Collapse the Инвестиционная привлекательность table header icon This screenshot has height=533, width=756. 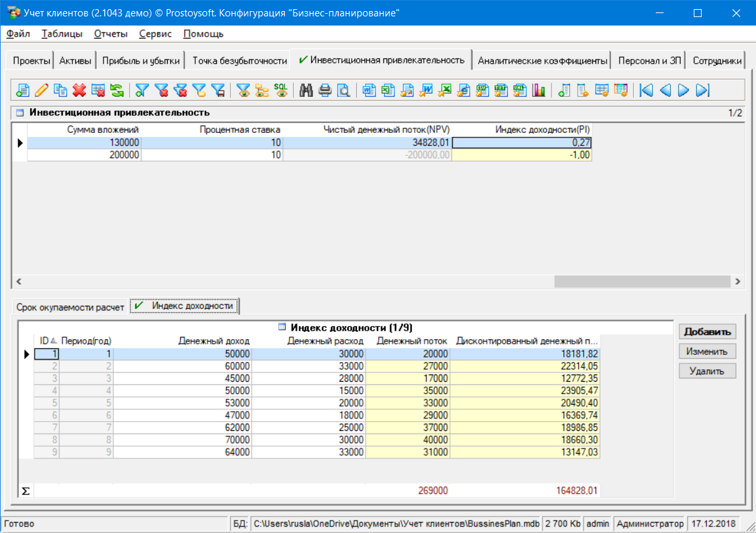[x=20, y=113]
